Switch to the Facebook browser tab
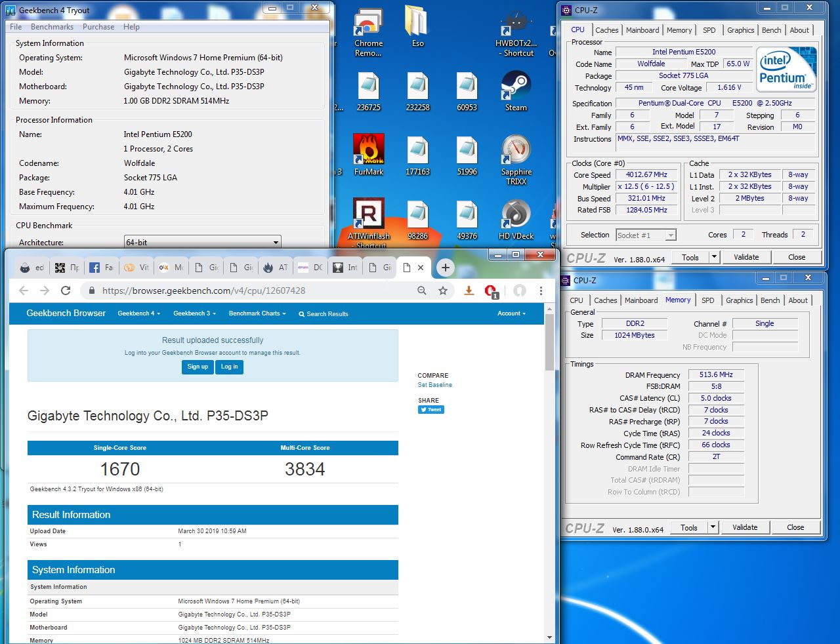840x644 pixels. coord(102,268)
